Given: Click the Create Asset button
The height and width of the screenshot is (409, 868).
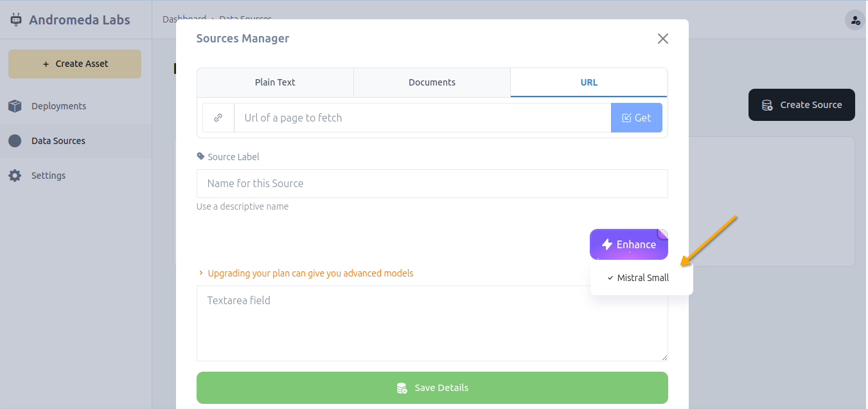Looking at the screenshot, I should (x=75, y=64).
